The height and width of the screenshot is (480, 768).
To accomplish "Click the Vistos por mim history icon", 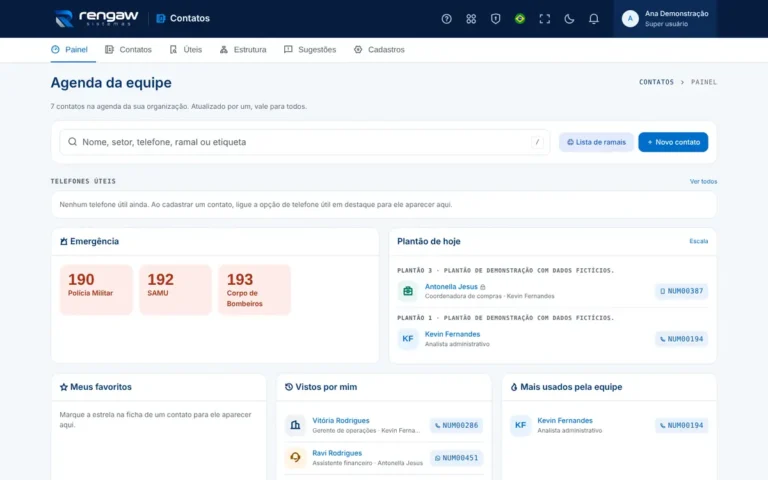I will [289, 387].
